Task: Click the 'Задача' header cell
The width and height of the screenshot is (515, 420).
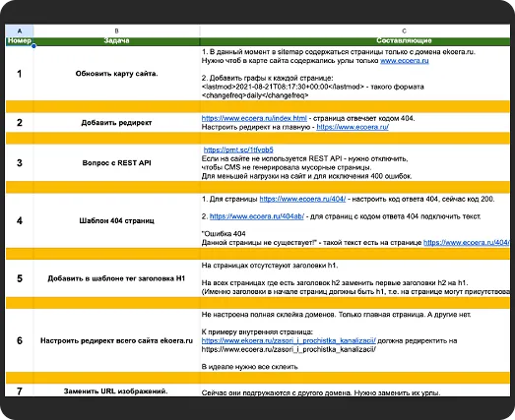Action: pyautogui.click(x=116, y=41)
